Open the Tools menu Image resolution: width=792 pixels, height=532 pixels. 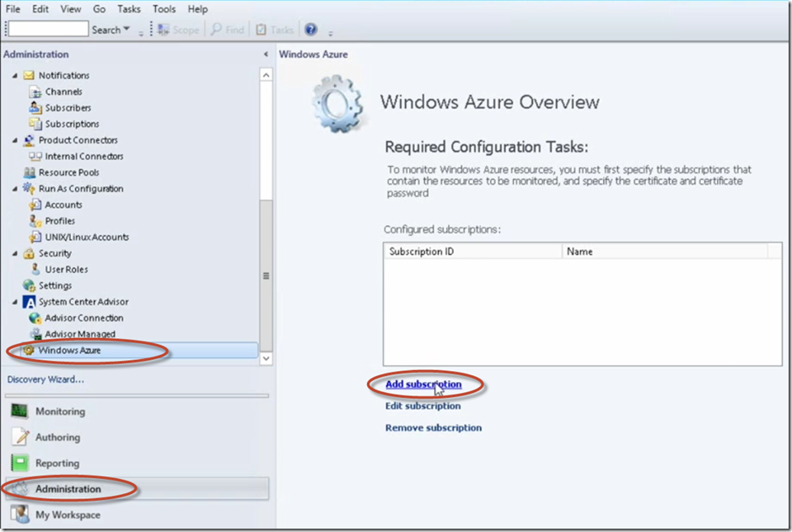[164, 9]
